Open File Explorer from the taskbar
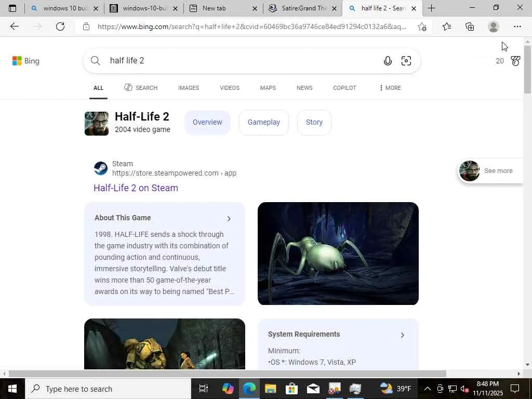Screen dimensions: 532x399 click(270, 389)
